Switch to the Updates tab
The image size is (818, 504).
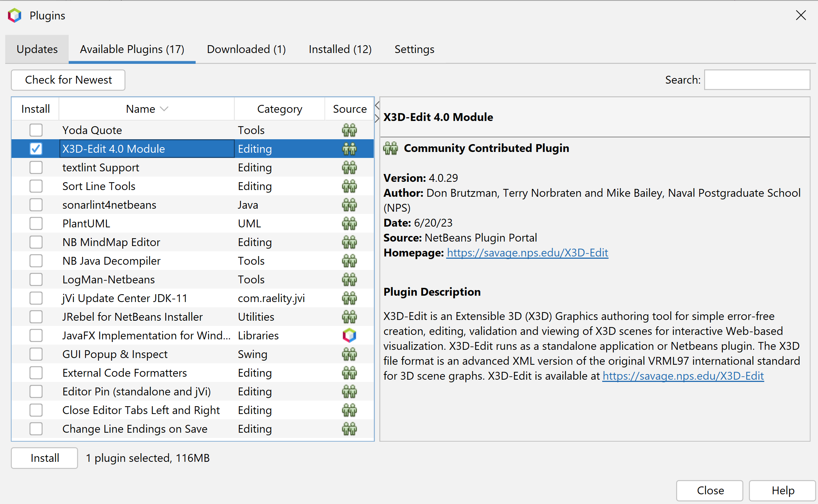pos(37,49)
